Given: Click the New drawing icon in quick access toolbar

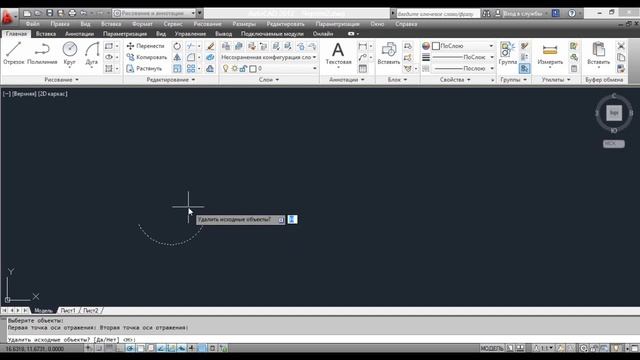Looking at the screenshot, I should pyautogui.click(x=27, y=13).
